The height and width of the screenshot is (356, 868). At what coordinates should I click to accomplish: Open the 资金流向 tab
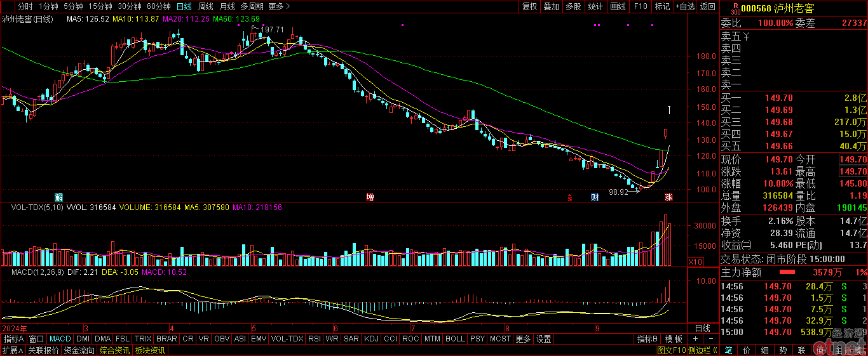[x=79, y=350]
